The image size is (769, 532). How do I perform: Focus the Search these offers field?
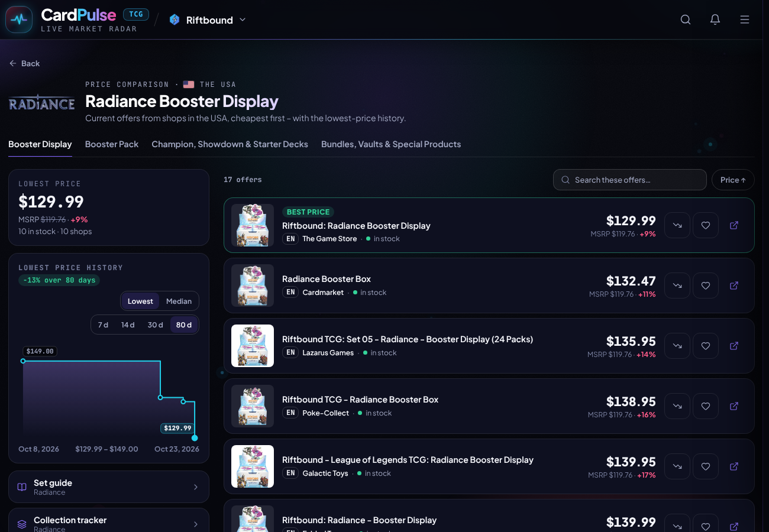click(630, 180)
